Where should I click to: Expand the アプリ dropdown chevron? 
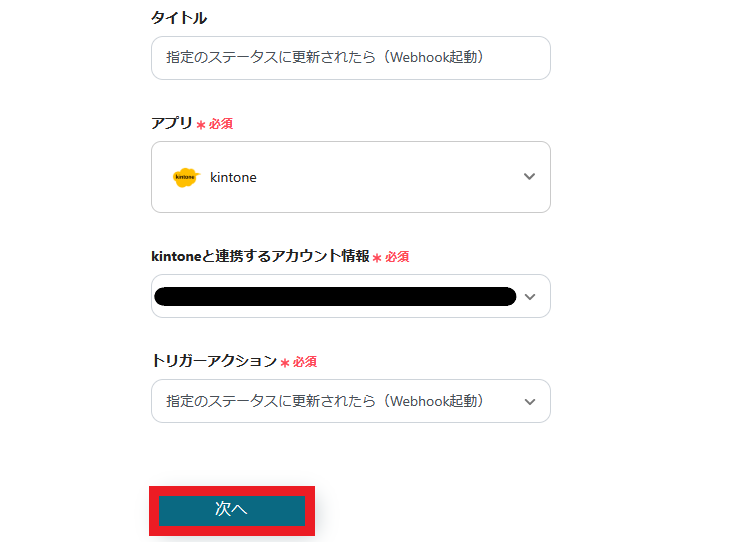tap(529, 177)
